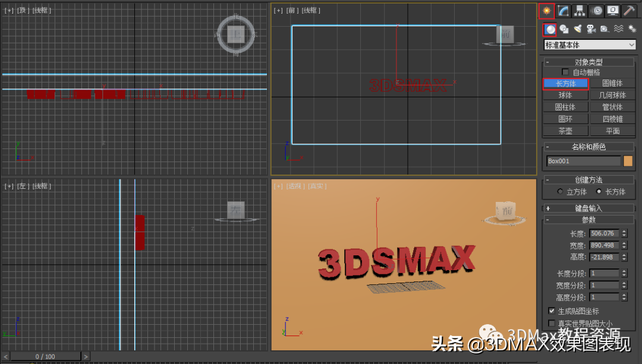
Task: Open the [线框] shading menu in 左 viewport
Action: click(x=42, y=186)
